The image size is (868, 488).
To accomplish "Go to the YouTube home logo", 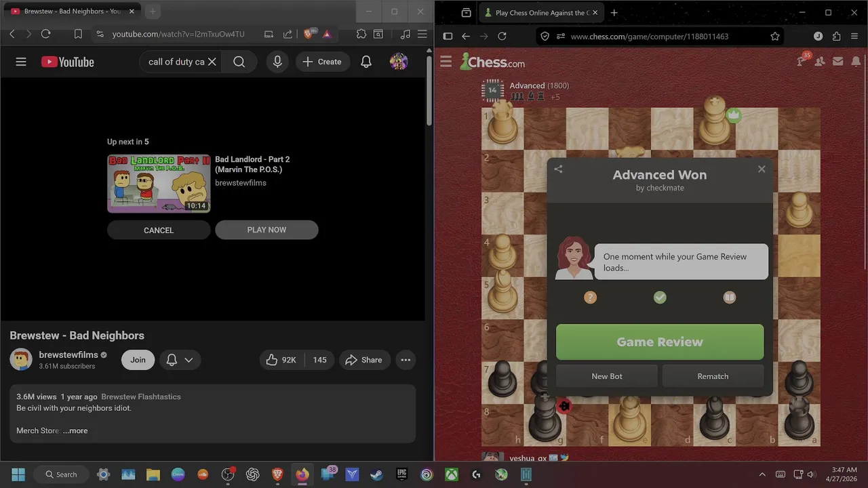I will click(67, 62).
